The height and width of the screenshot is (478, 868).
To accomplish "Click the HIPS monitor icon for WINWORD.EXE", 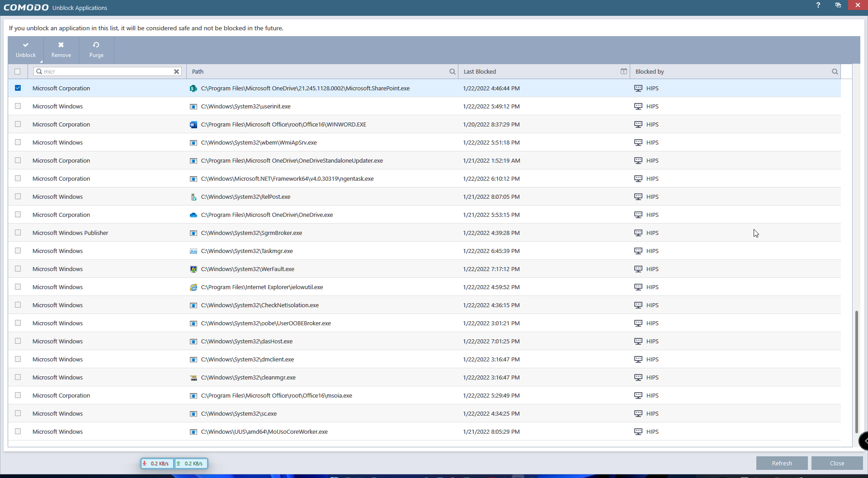I will (x=638, y=125).
